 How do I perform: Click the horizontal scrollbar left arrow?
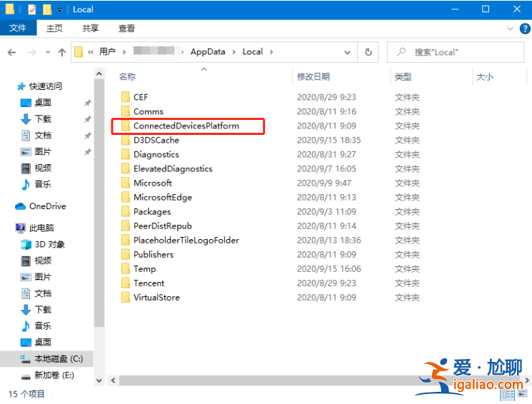114,380
